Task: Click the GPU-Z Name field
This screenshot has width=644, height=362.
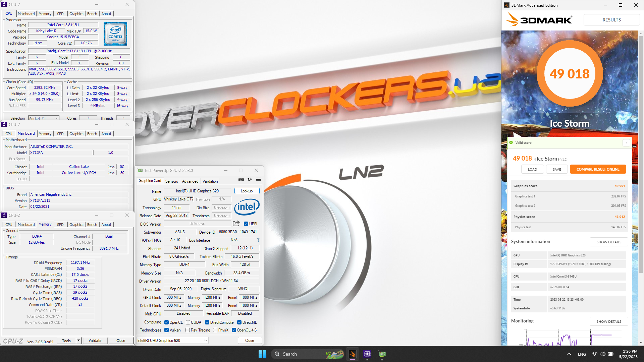Action: tap(197, 191)
